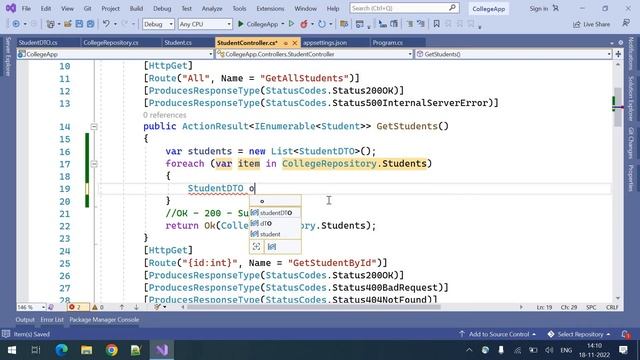Click the New Project toolbar icon
Screen dimensions: 640x360
click(51, 24)
